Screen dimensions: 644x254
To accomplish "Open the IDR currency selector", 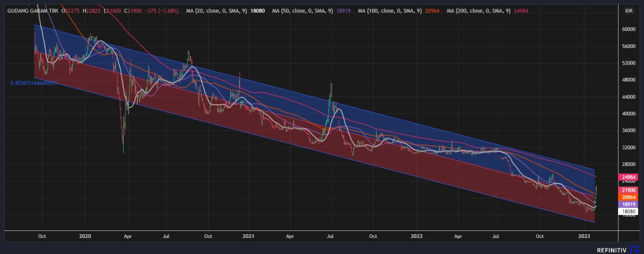I will (x=629, y=10).
